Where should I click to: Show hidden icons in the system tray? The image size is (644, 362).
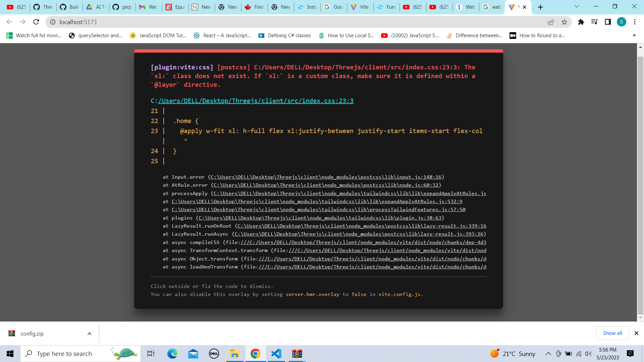click(x=548, y=353)
